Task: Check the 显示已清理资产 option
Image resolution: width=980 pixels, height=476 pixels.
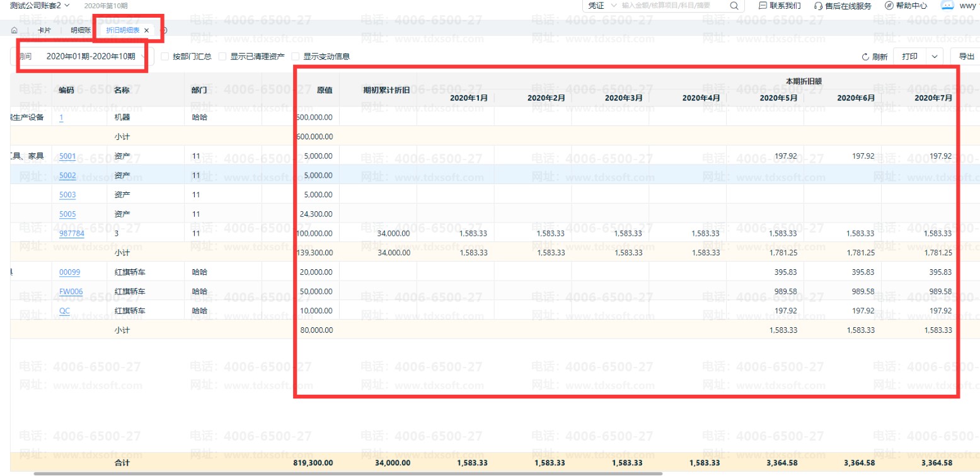Action: click(x=222, y=56)
